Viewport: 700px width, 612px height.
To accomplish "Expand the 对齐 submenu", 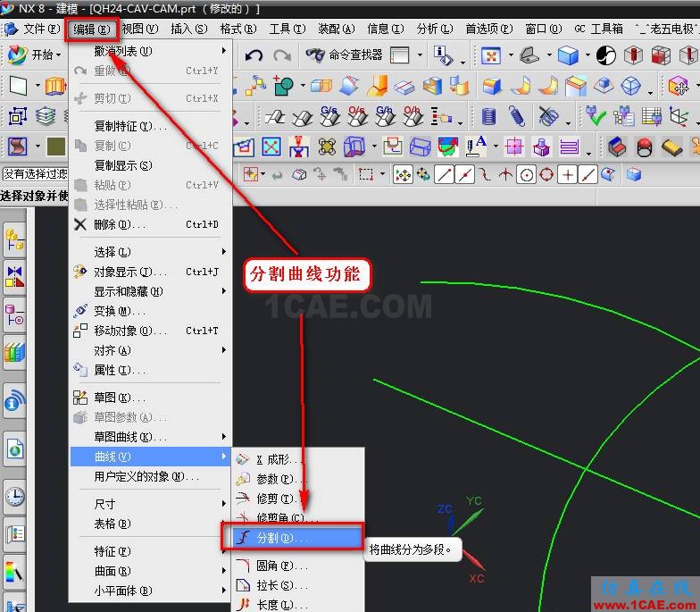I will [150, 350].
